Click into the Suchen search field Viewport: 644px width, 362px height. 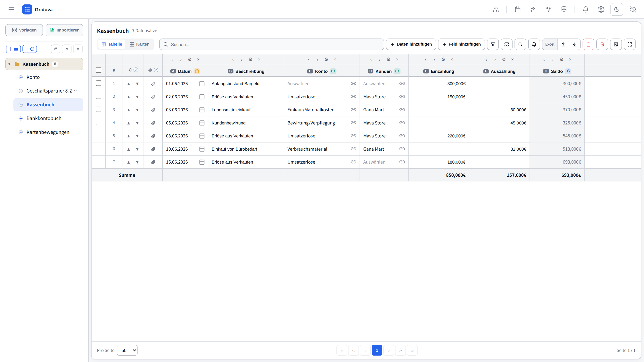(x=271, y=44)
